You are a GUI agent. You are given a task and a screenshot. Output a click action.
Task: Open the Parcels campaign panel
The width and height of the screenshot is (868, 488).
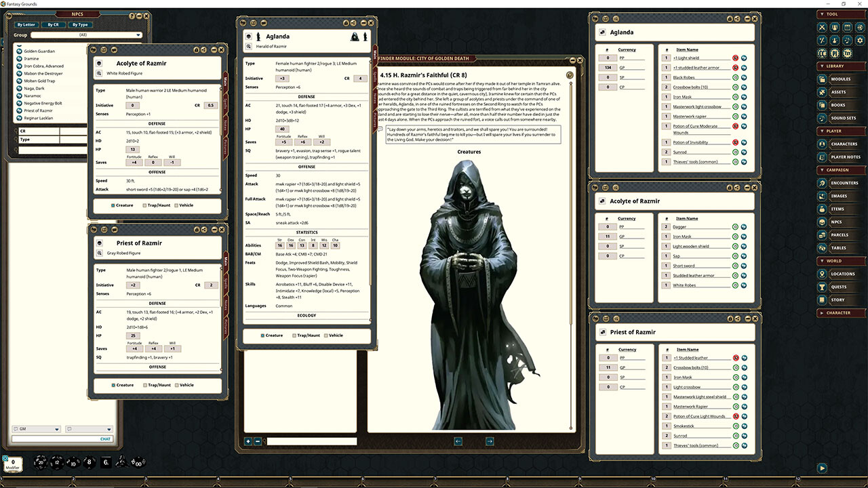(845, 235)
